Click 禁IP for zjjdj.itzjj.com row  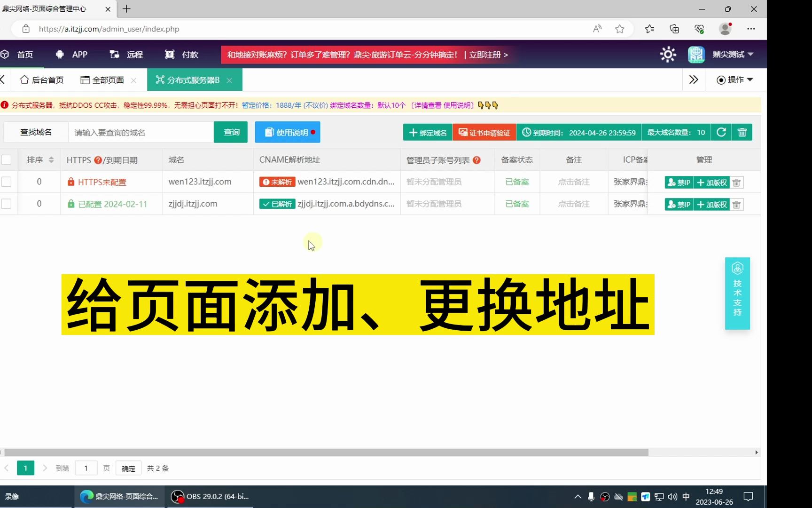coord(679,205)
